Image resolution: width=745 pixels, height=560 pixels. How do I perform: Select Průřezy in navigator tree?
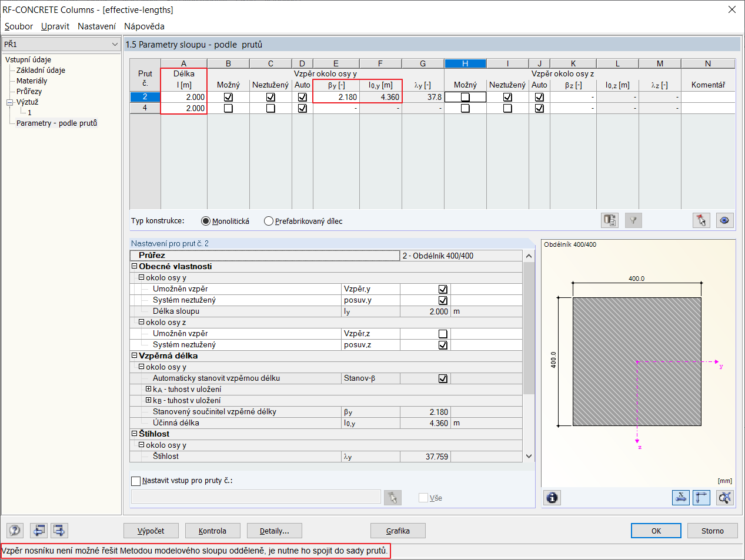(x=29, y=92)
